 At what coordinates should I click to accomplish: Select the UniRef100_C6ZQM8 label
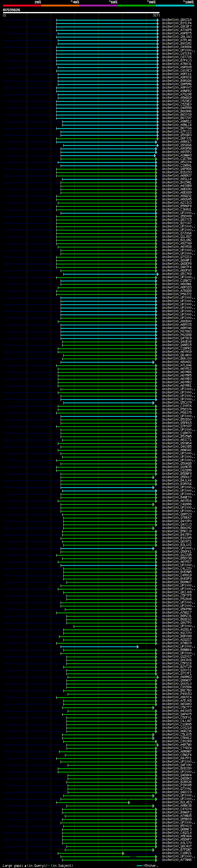click(x=177, y=470)
